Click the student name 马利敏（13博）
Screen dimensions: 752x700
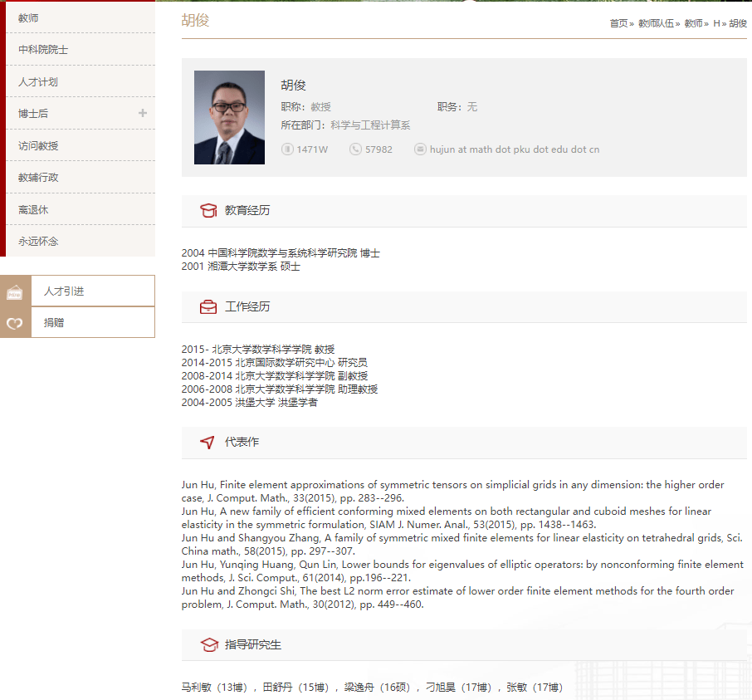coord(214,688)
